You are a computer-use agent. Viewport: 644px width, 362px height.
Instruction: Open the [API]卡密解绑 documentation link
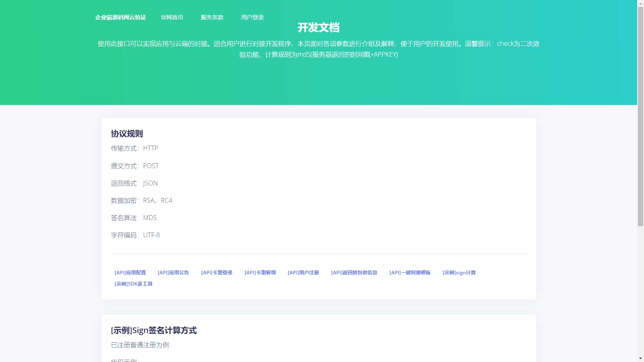[260, 272]
